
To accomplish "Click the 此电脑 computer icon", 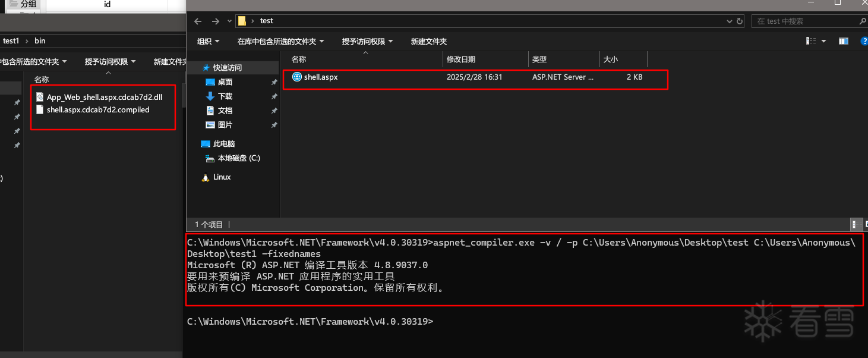I will click(206, 144).
